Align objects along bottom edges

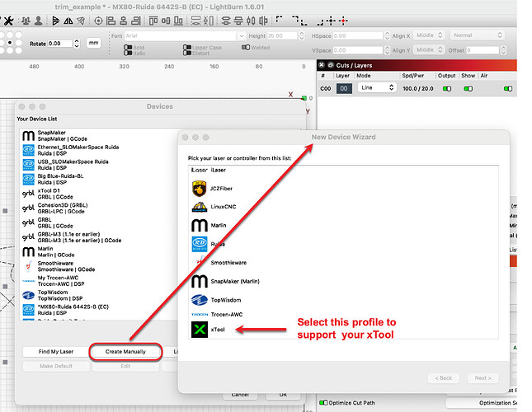(x=178, y=21)
